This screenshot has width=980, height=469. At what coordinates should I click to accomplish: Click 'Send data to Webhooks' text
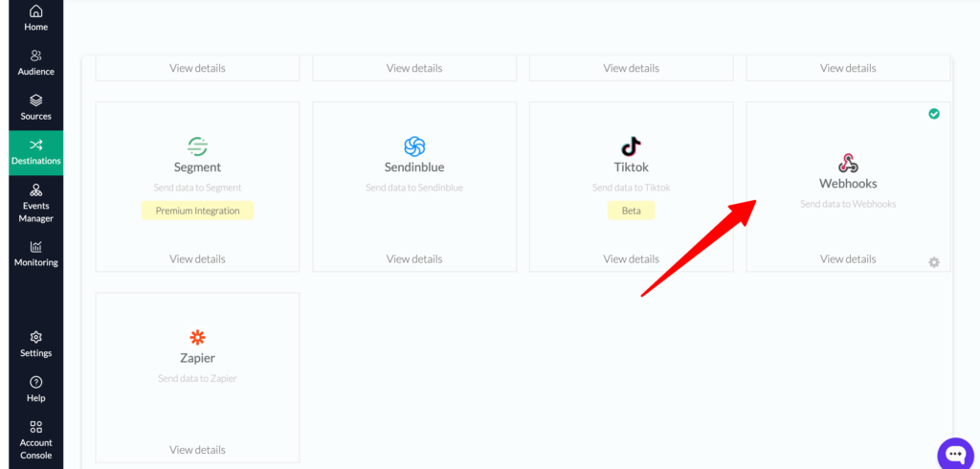[848, 204]
